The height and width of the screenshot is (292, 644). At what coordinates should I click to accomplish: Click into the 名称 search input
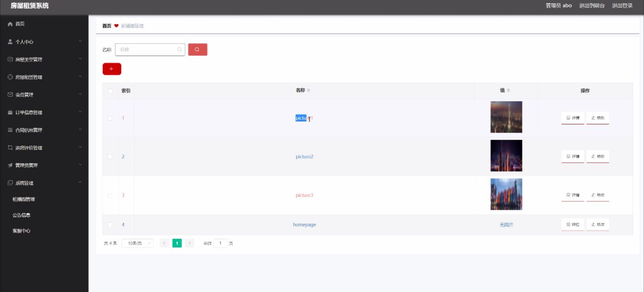[x=150, y=49]
